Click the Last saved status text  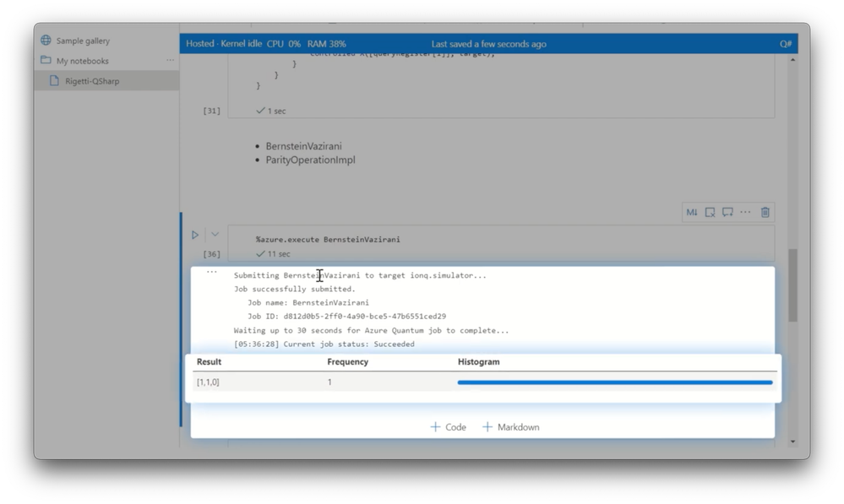489,44
